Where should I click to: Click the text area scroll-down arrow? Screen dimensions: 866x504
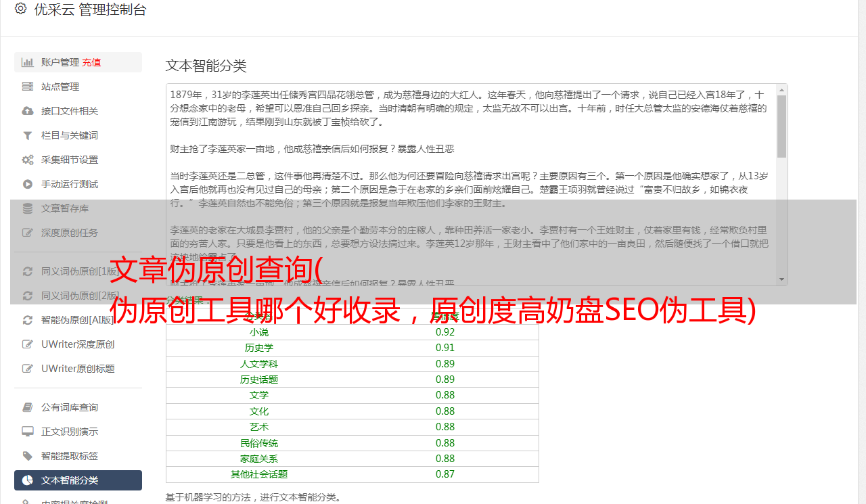tap(781, 279)
